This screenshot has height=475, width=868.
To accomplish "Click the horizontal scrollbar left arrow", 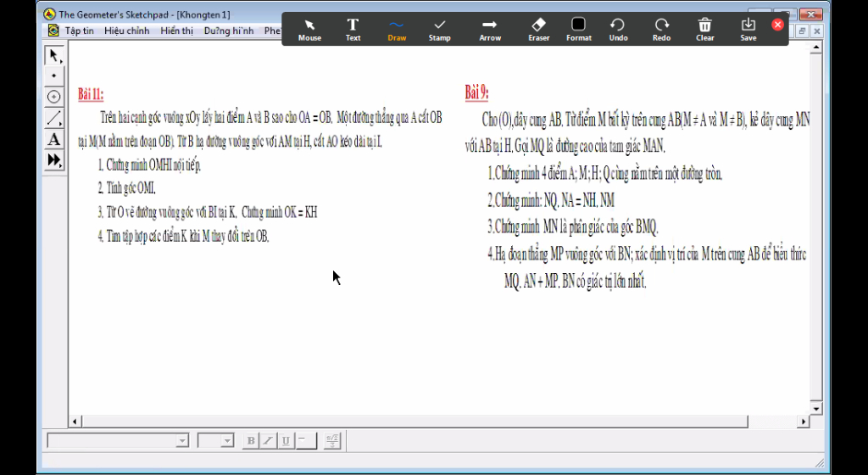I will [x=75, y=422].
